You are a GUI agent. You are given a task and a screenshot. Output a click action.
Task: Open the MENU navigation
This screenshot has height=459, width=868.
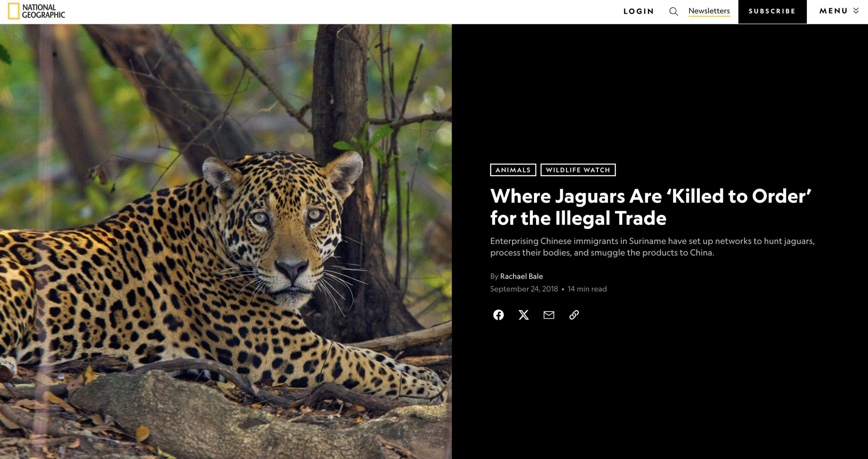(x=839, y=11)
